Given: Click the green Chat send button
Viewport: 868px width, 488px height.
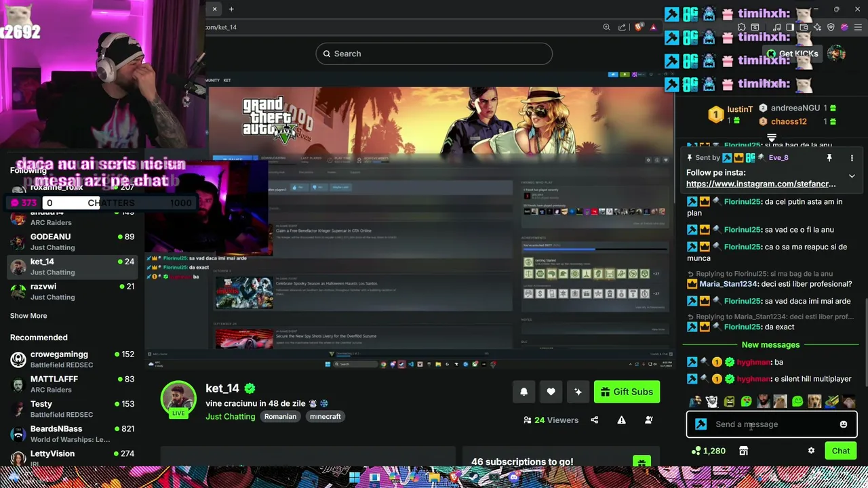Looking at the screenshot, I should pyautogui.click(x=841, y=451).
